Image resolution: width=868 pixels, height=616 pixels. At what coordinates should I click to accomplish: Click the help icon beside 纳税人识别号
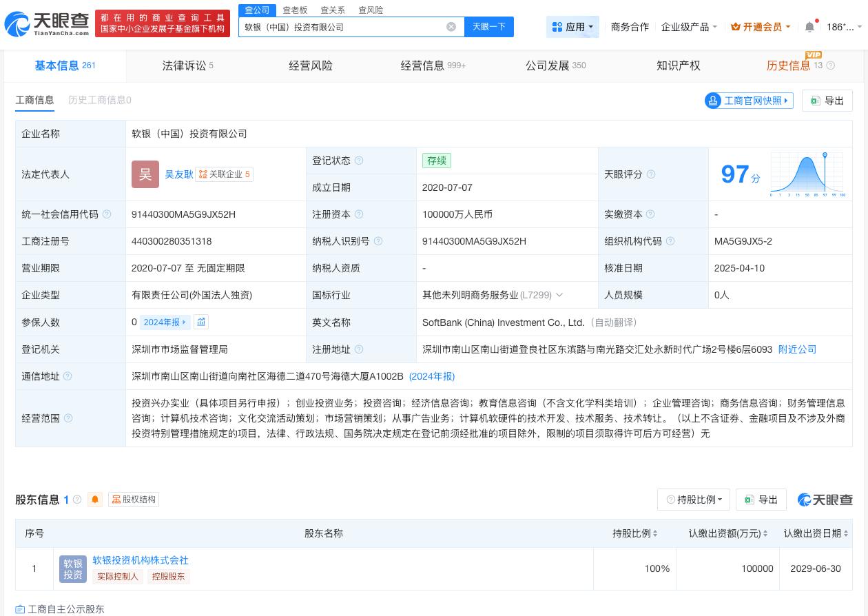(x=378, y=241)
